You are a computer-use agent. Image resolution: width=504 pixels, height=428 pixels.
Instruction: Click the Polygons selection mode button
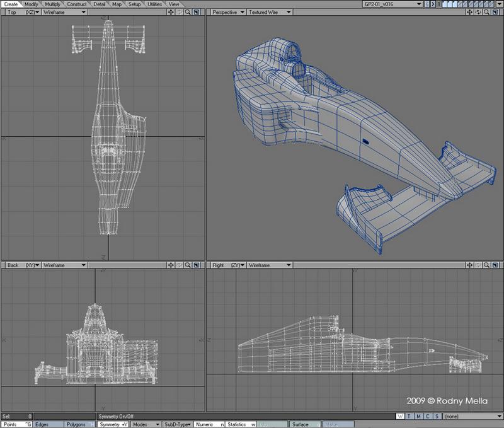tap(79, 425)
